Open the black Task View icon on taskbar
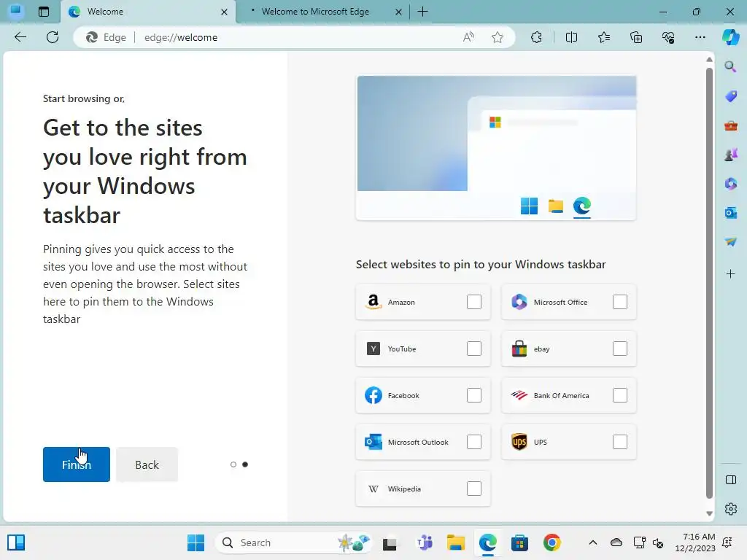The width and height of the screenshot is (747, 560). tap(390, 542)
